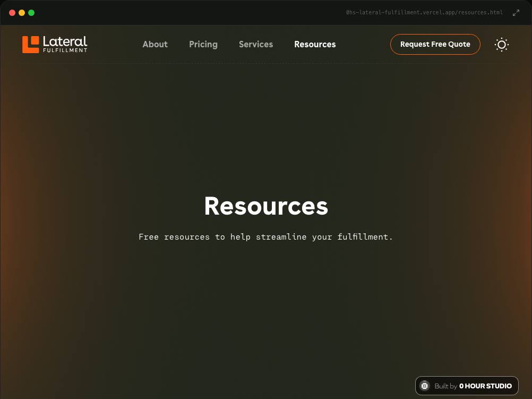Maximize the window with the green button
Viewport: 532px width, 399px height.
[x=31, y=13]
